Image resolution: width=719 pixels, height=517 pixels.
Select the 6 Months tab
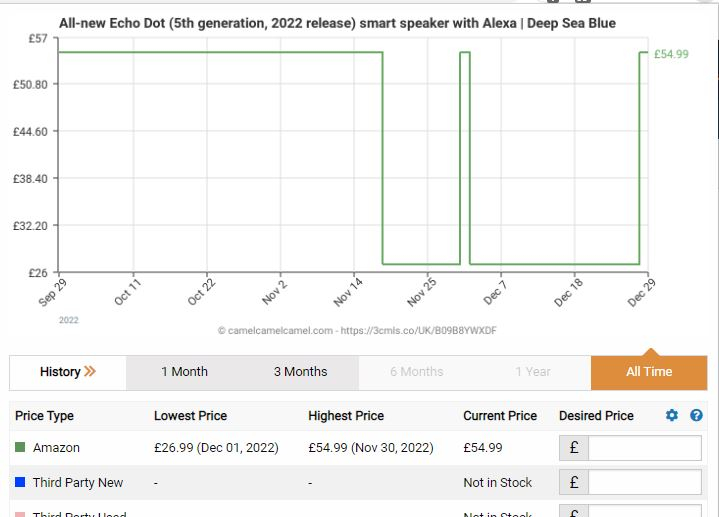click(x=417, y=372)
